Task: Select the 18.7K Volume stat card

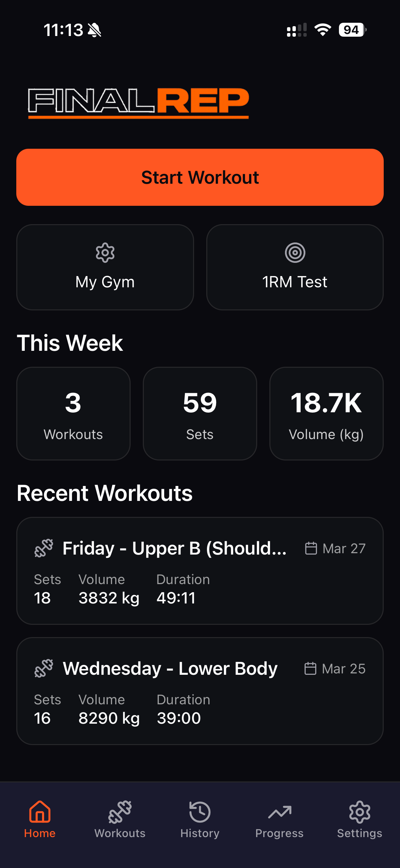Action: point(326,413)
